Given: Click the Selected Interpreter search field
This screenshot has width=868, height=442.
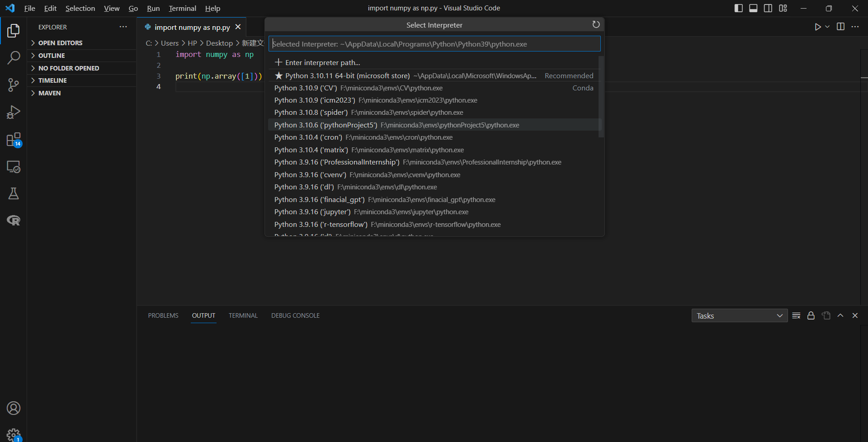Looking at the screenshot, I should tap(434, 44).
